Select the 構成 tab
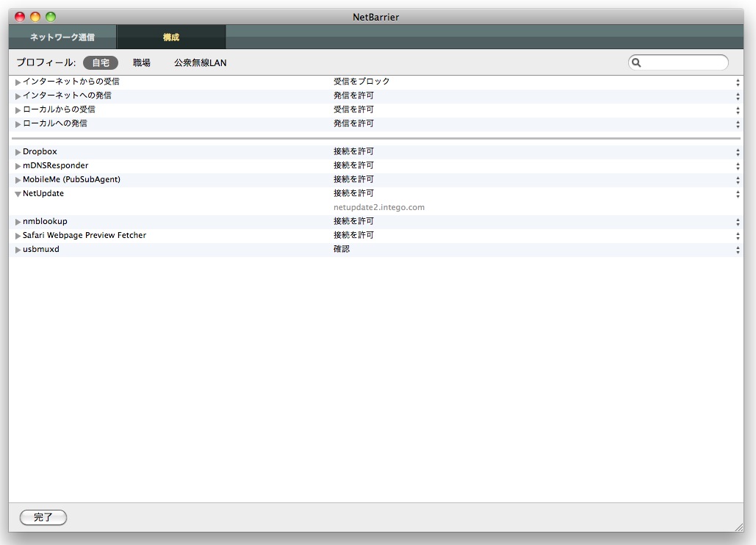Image resolution: width=756 pixels, height=545 pixels. 171,37
